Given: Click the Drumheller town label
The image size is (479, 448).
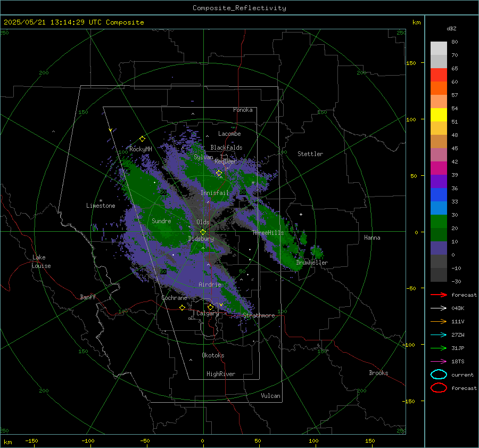Looking at the screenshot, I should tap(312, 263).
